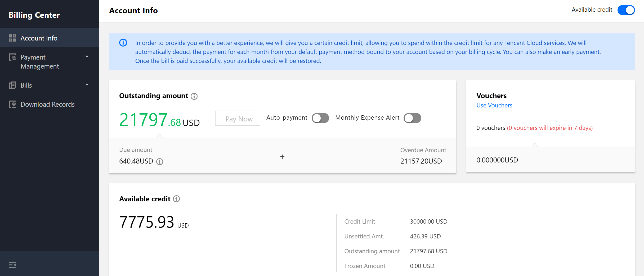Click the blue notice info icon
The width and height of the screenshot is (644, 276).
tap(123, 43)
